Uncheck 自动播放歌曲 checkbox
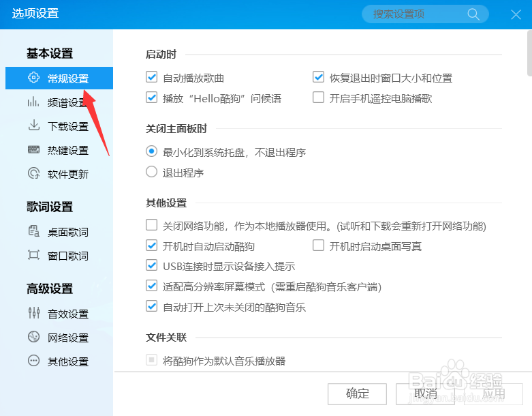Image resolution: width=532 pixels, height=416 pixels. point(151,77)
